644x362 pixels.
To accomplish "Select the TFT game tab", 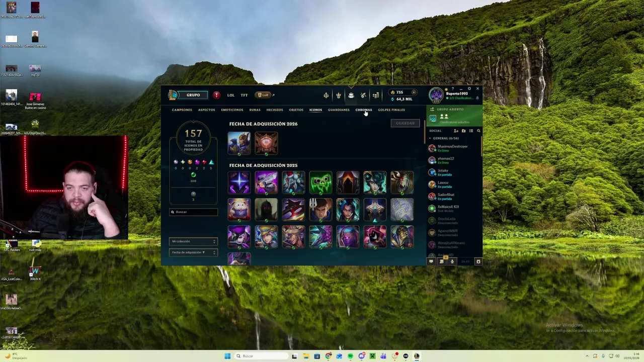I will (244, 95).
